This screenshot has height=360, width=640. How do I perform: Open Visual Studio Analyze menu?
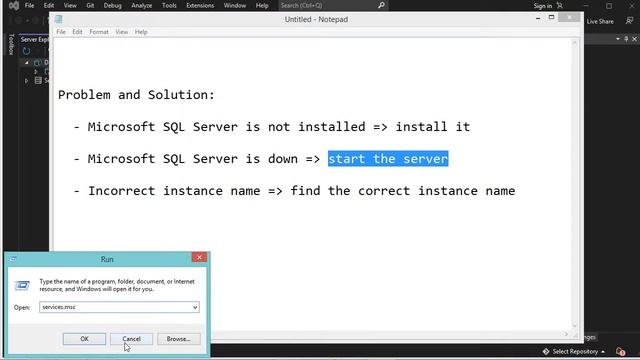tap(142, 6)
